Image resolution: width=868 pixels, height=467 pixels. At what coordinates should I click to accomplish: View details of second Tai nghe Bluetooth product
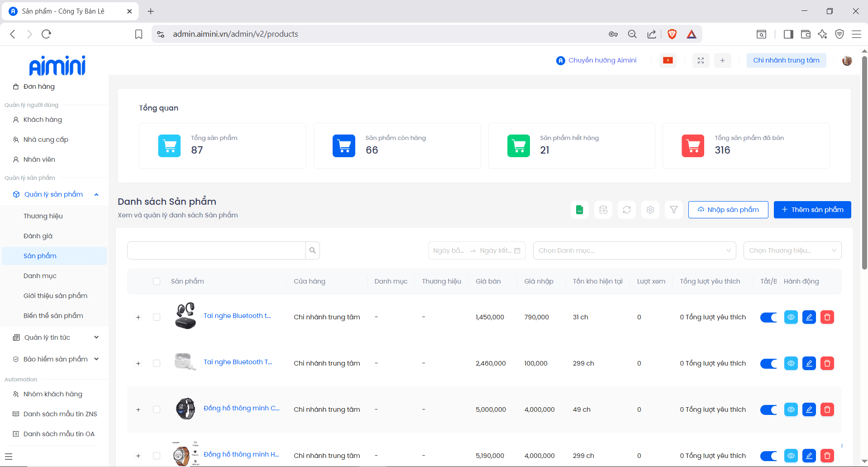791,363
